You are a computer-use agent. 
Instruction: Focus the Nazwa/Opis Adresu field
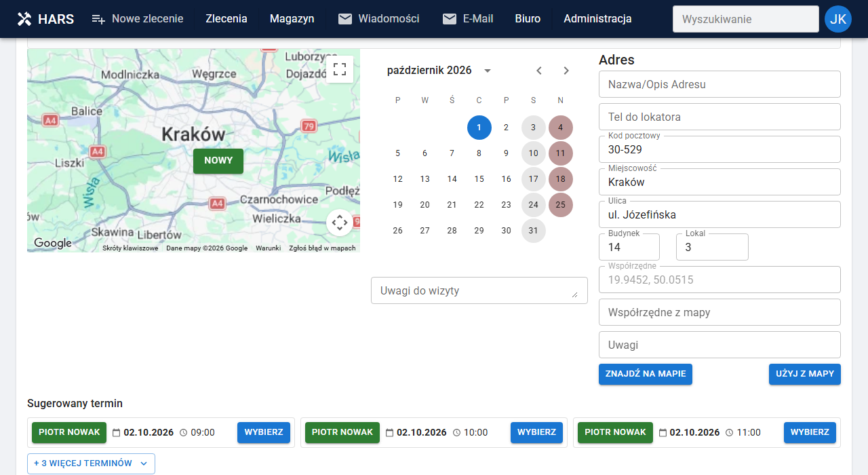(x=719, y=84)
